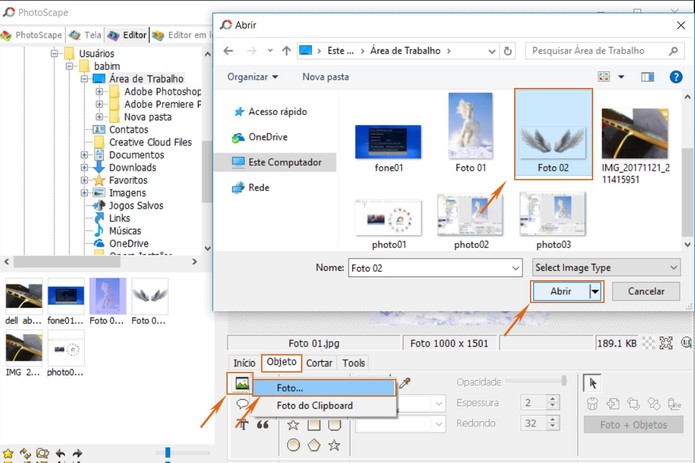Adjust the Opacidade slider
The width and height of the screenshot is (695, 463).
click(x=536, y=381)
